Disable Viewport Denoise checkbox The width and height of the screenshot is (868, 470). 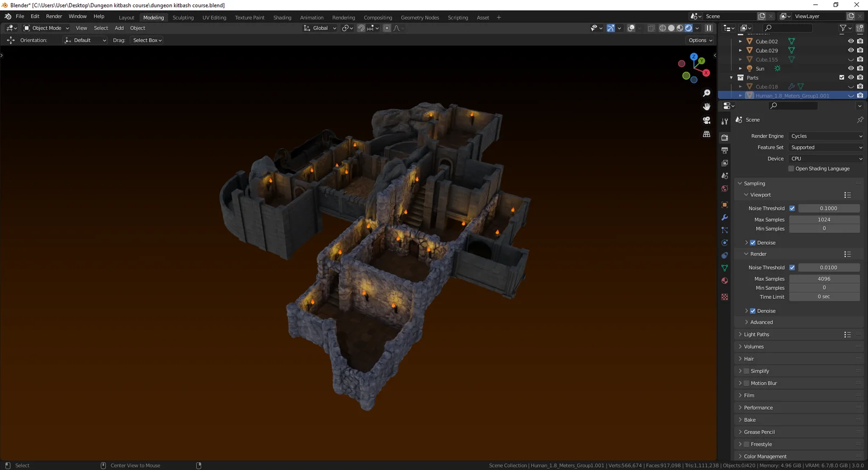pos(752,243)
